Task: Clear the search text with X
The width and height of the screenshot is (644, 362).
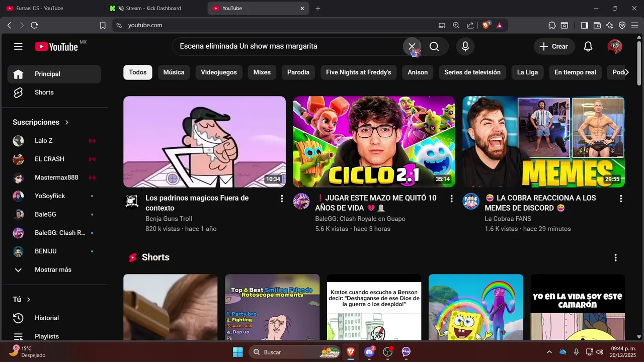Action: tap(412, 46)
